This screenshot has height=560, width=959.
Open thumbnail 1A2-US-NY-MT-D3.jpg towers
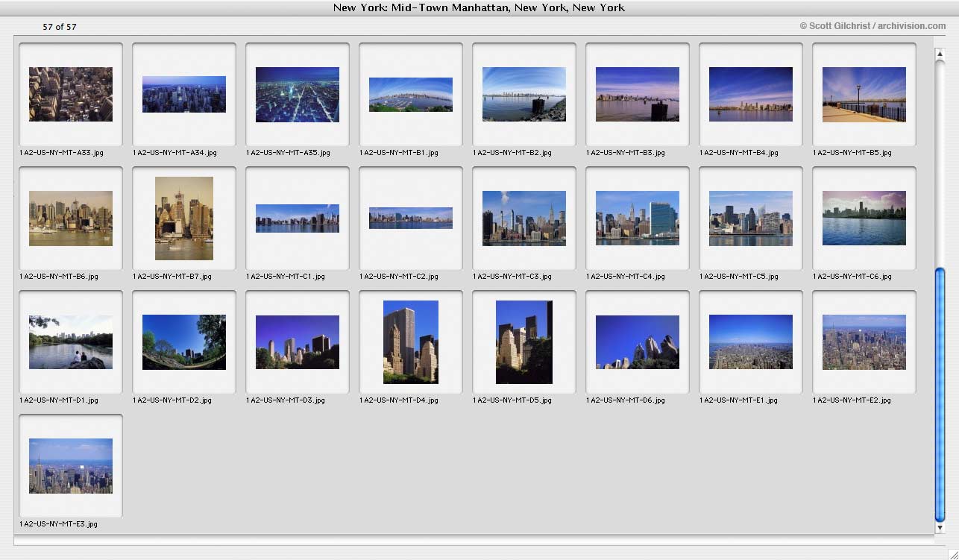tap(298, 342)
